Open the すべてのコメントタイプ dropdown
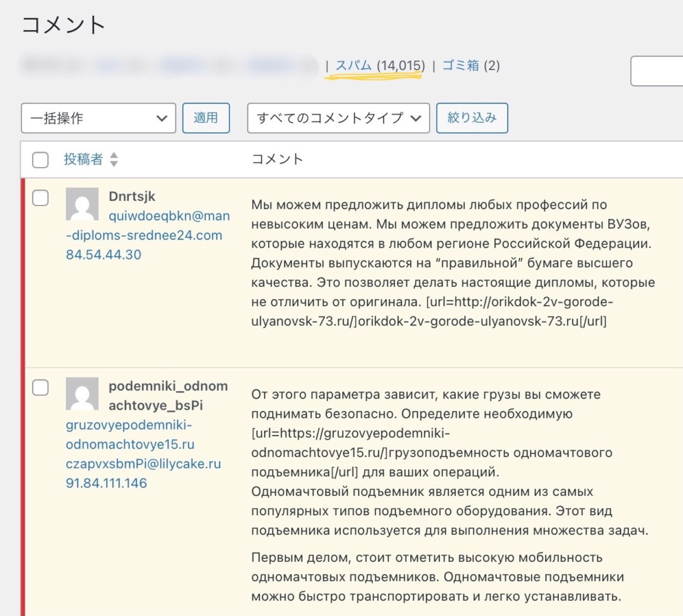This screenshot has height=616, width=683. point(338,118)
